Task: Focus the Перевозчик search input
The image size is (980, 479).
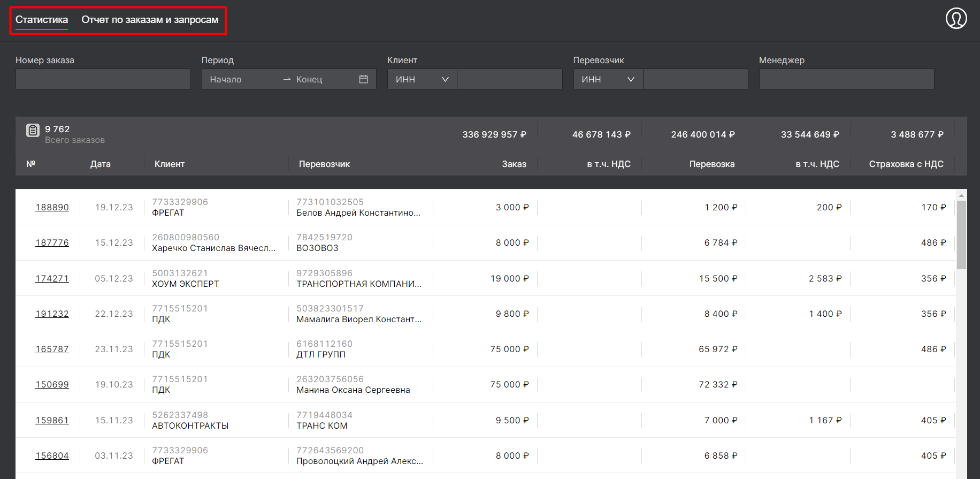Action: pyautogui.click(x=695, y=79)
